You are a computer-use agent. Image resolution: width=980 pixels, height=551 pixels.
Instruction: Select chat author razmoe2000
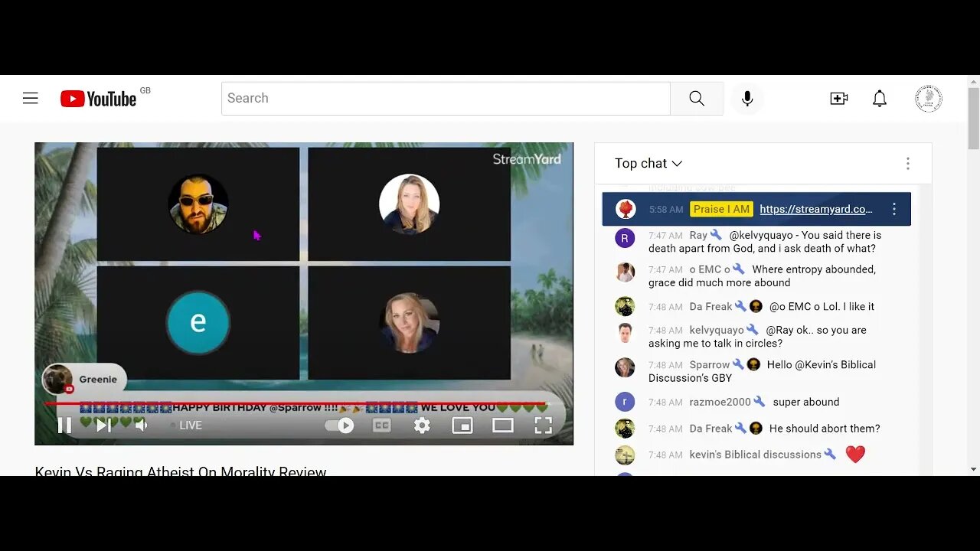[720, 402]
